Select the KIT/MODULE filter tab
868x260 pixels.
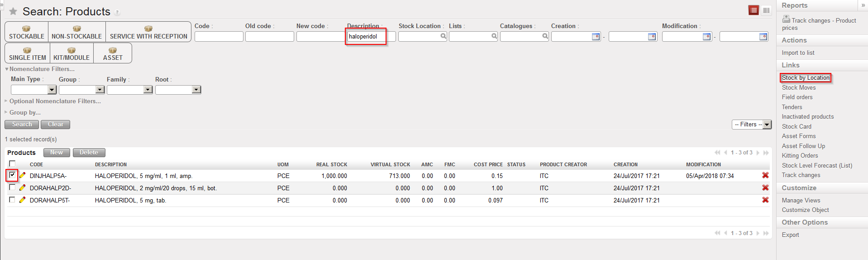[x=72, y=53]
